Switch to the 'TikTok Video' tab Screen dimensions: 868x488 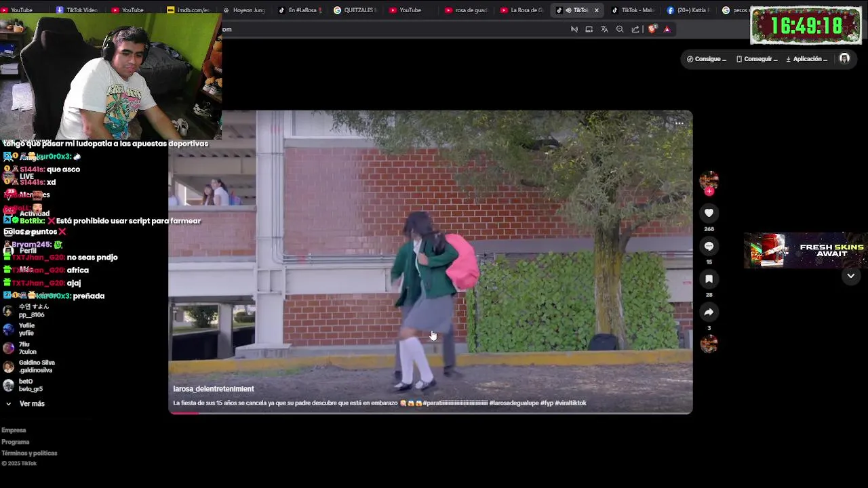point(77,10)
